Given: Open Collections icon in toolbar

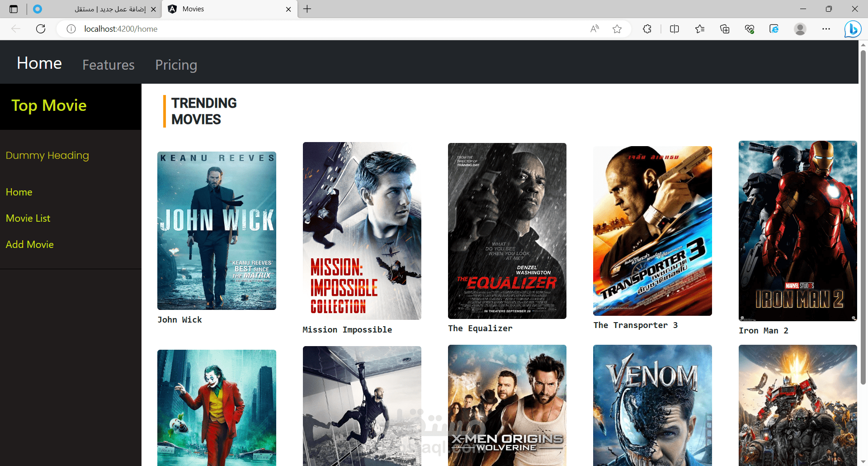Looking at the screenshot, I should coord(725,29).
